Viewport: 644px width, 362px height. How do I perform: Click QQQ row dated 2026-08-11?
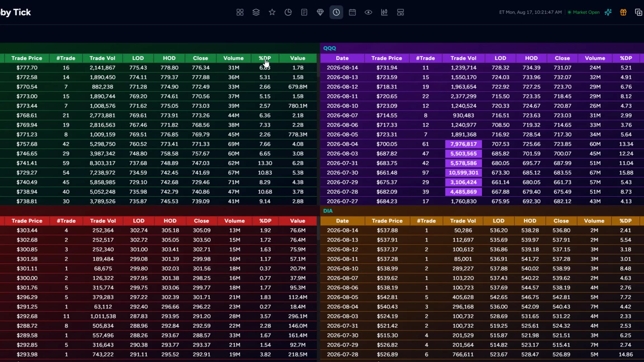[x=482, y=96]
